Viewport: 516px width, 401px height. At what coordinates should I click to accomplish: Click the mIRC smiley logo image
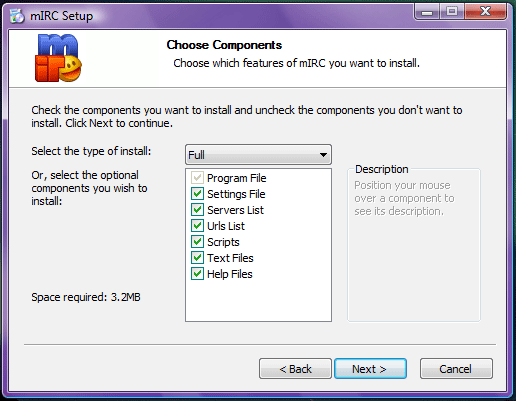point(58,58)
